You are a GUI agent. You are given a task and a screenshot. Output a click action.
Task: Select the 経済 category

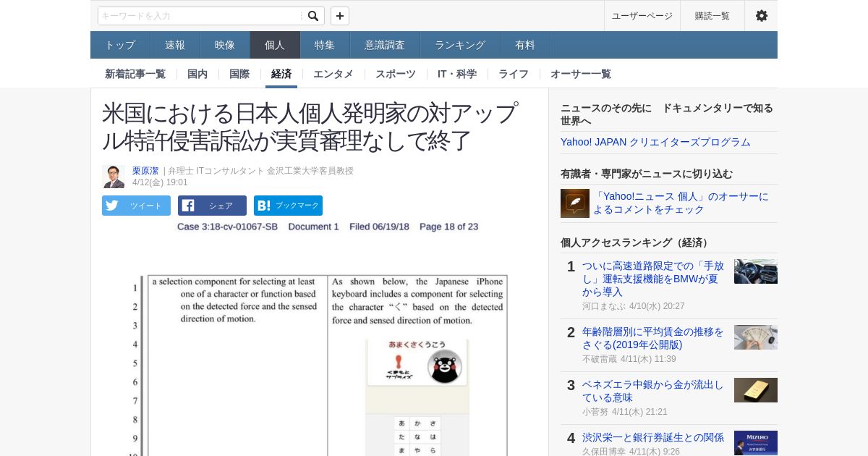point(281,74)
